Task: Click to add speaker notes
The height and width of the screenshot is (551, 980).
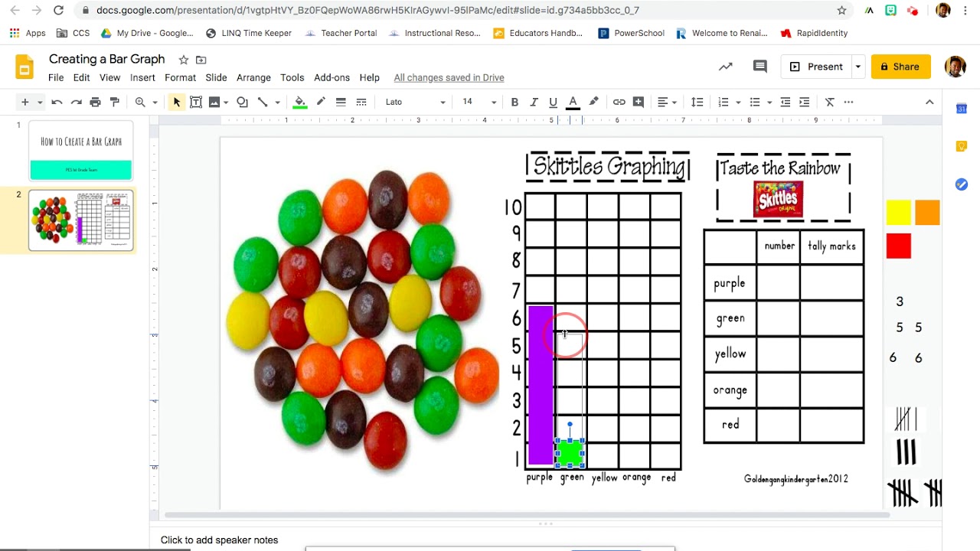Action: pyautogui.click(x=219, y=540)
